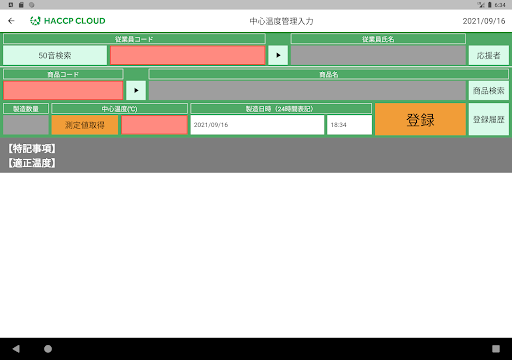Click the 製造日時 (24時間表記) label
The height and width of the screenshot is (360, 512).
coord(281,109)
